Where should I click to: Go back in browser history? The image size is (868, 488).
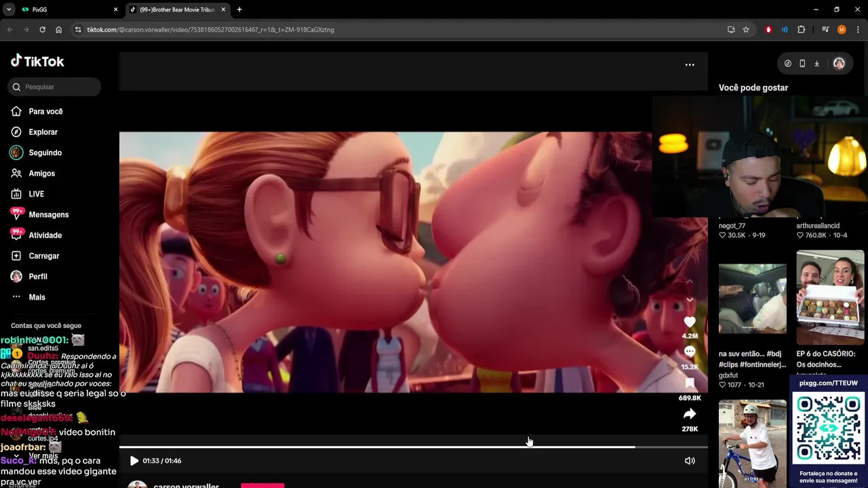[x=10, y=30]
